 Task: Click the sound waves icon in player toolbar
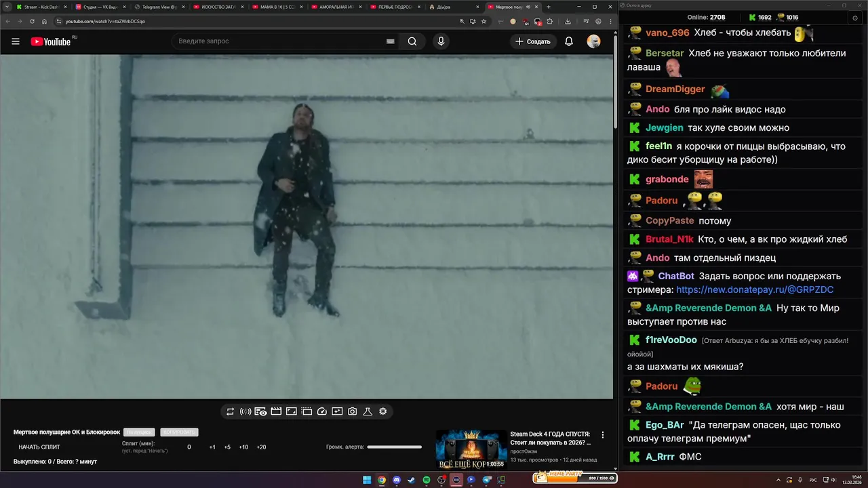(245, 411)
